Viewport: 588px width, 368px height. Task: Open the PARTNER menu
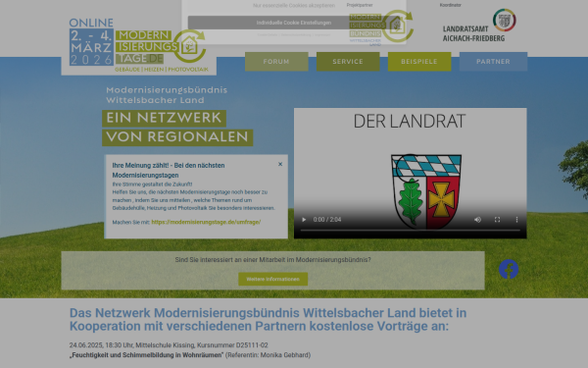tap(493, 62)
